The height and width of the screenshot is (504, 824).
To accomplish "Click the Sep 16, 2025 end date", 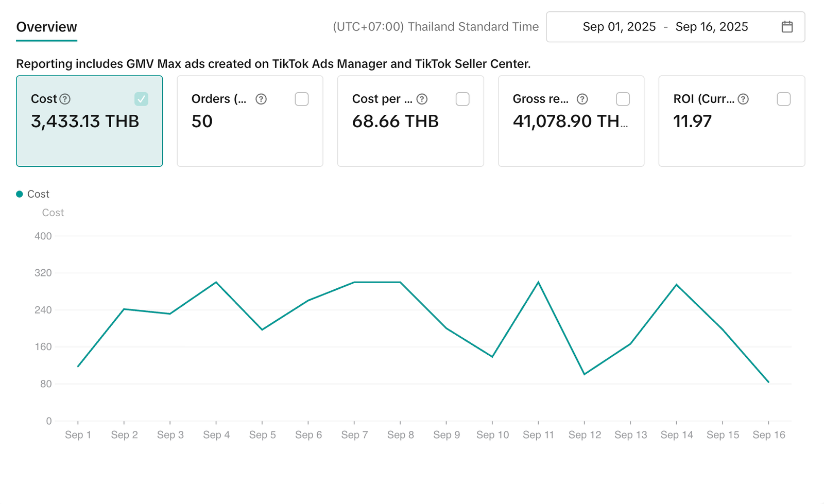I will point(711,27).
